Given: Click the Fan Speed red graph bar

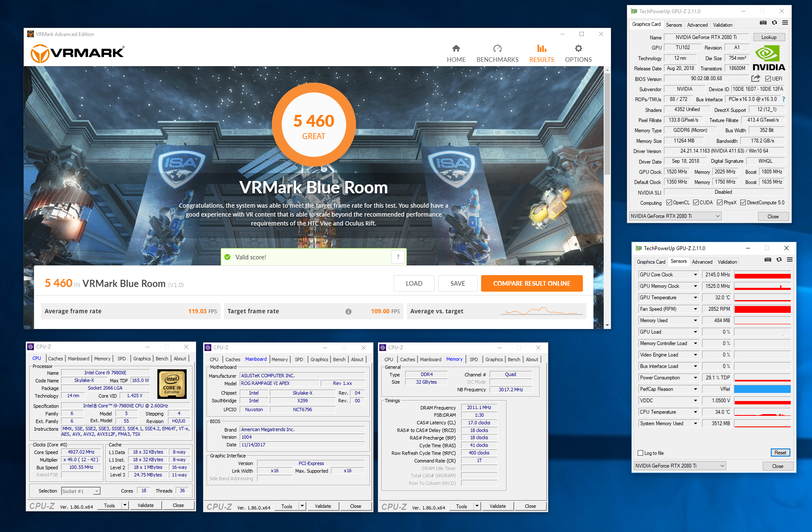Looking at the screenshot, I should click(x=762, y=309).
